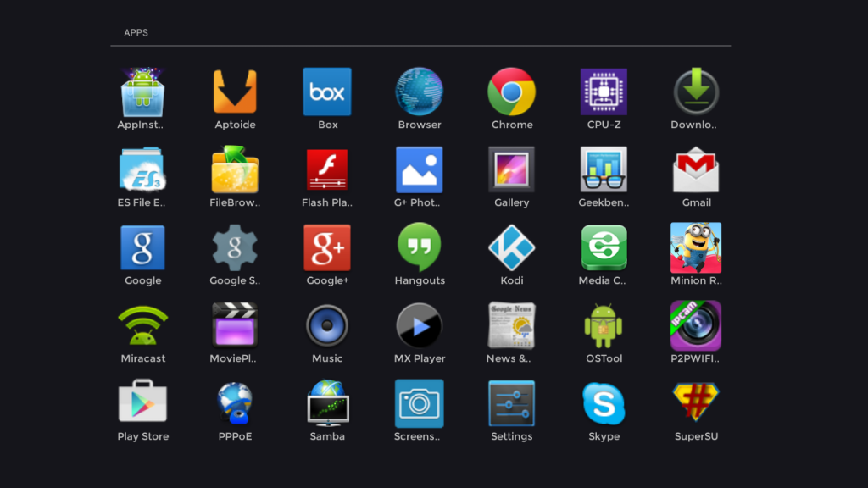The width and height of the screenshot is (868, 488).
Task: Open the Downloads app icon
Action: tap(697, 91)
